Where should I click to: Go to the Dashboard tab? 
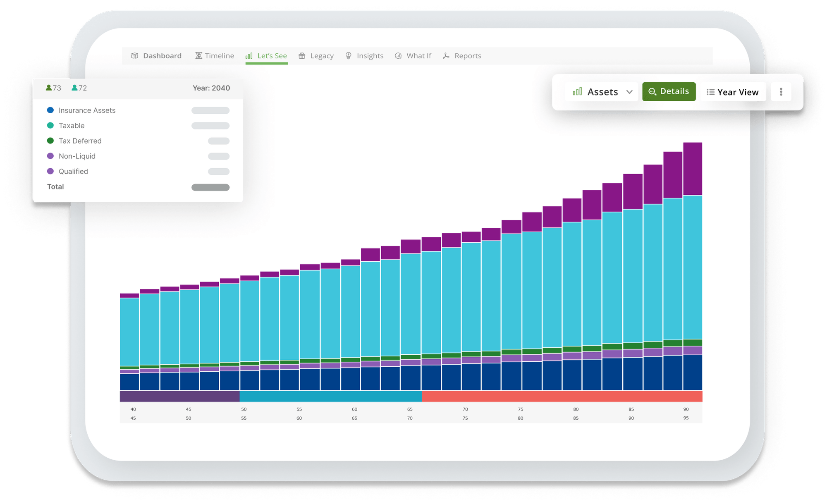point(162,56)
